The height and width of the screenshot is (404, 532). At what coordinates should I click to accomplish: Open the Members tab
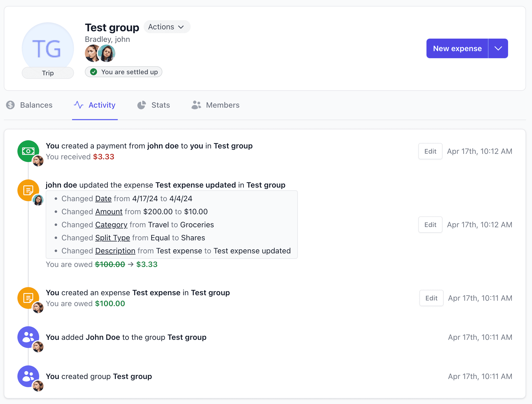click(x=215, y=105)
